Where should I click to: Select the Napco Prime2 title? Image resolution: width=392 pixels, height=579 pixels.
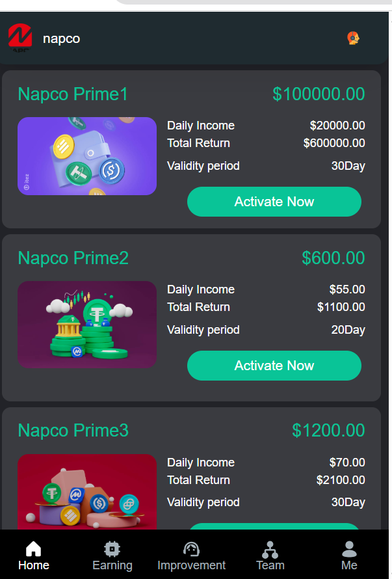click(73, 258)
